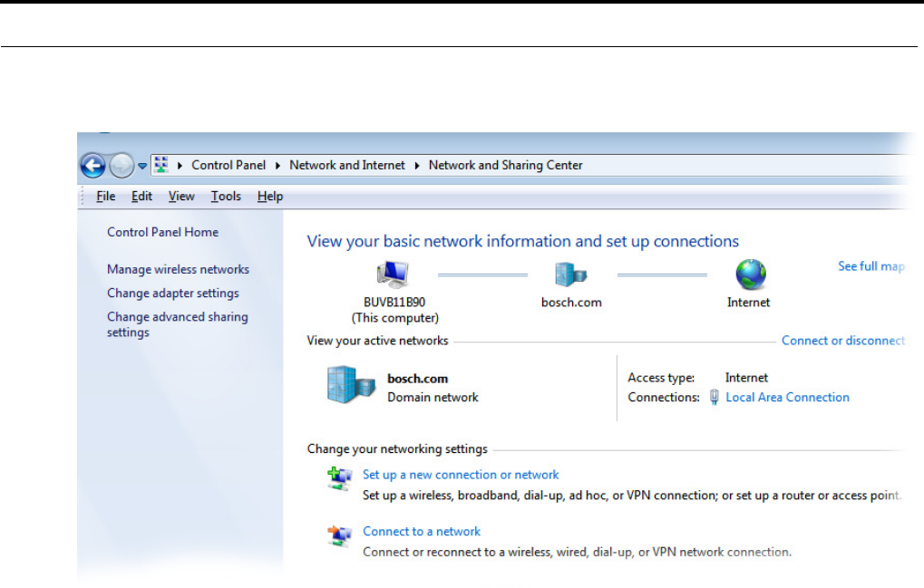924x588 pixels.
Task: Open Manage wireless networks
Action: (x=178, y=269)
